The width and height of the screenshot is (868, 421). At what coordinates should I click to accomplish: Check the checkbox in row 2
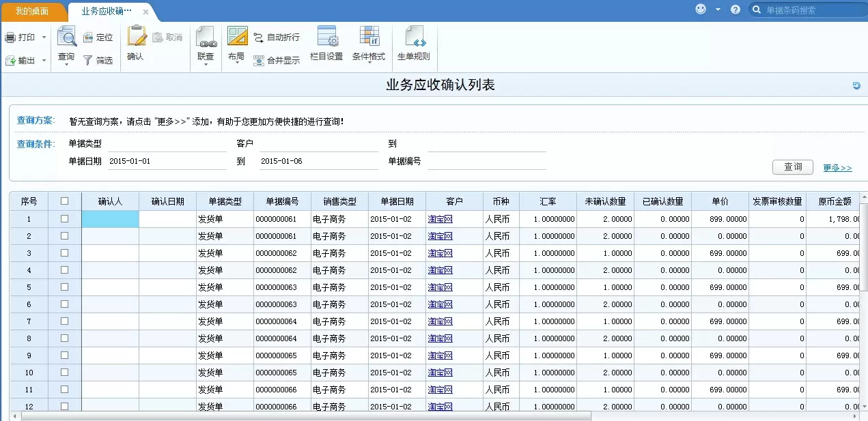(65, 236)
